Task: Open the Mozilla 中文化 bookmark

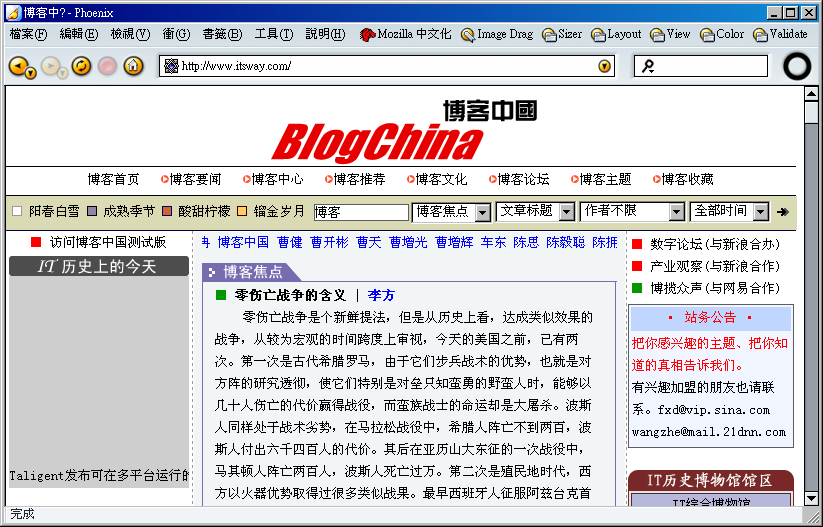Action: (405, 35)
